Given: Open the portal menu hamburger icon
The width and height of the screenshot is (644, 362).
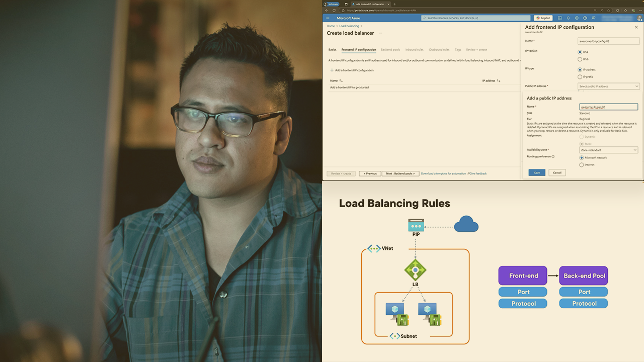Looking at the screenshot, I should pos(328,18).
